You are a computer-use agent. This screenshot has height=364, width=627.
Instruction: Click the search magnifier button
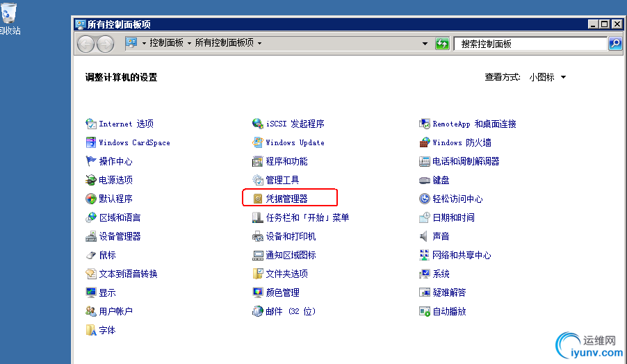[615, 44]
